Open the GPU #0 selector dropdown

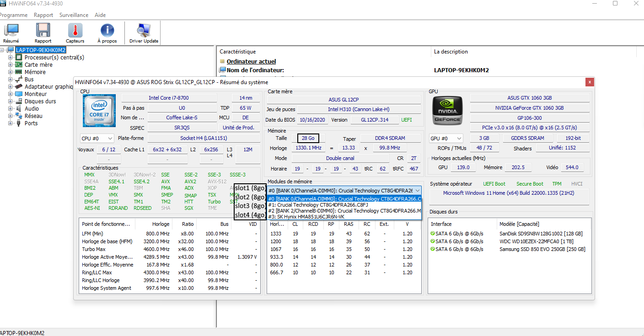pos(446,138)
